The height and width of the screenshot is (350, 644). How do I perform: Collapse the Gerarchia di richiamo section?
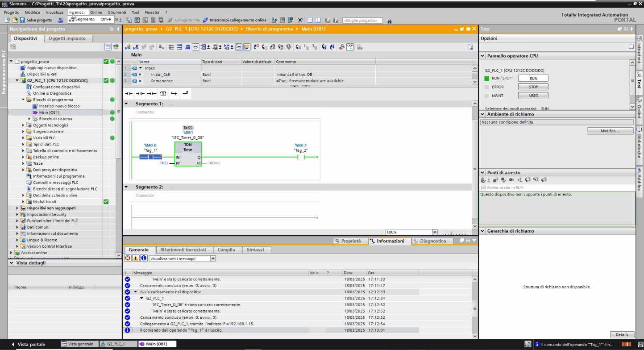[483, 231]
